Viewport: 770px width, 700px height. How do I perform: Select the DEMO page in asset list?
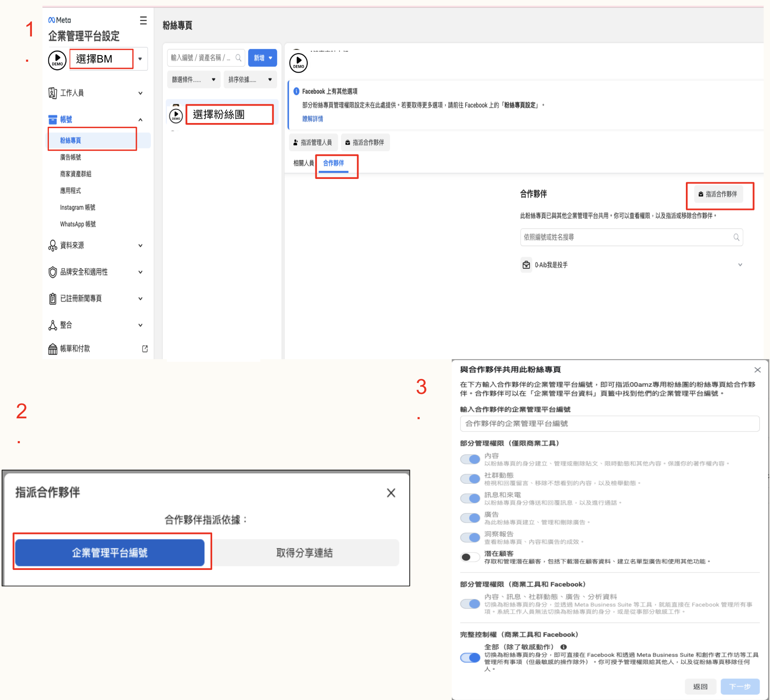(222, 114)
